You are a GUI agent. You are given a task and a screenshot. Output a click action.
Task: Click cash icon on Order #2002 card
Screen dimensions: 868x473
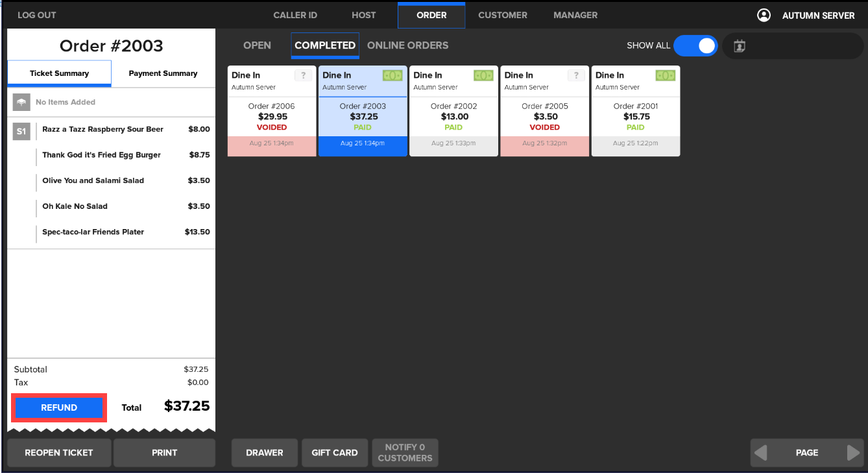pyautogui.click(x=483, y=75)
